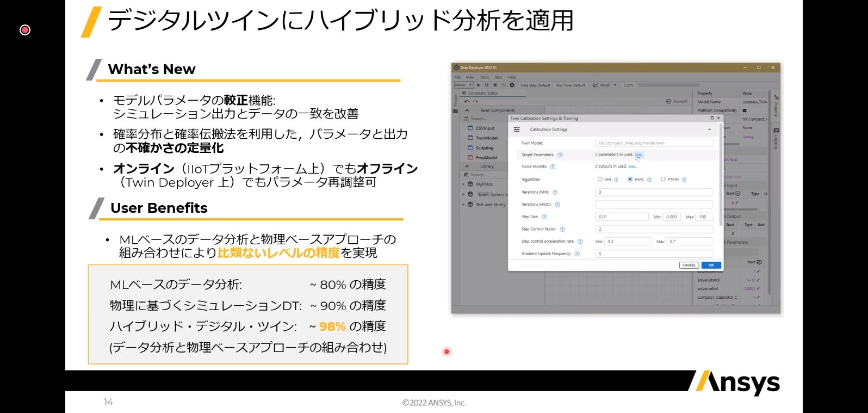Open help for Step control acceleration rate

pos(580,242)
